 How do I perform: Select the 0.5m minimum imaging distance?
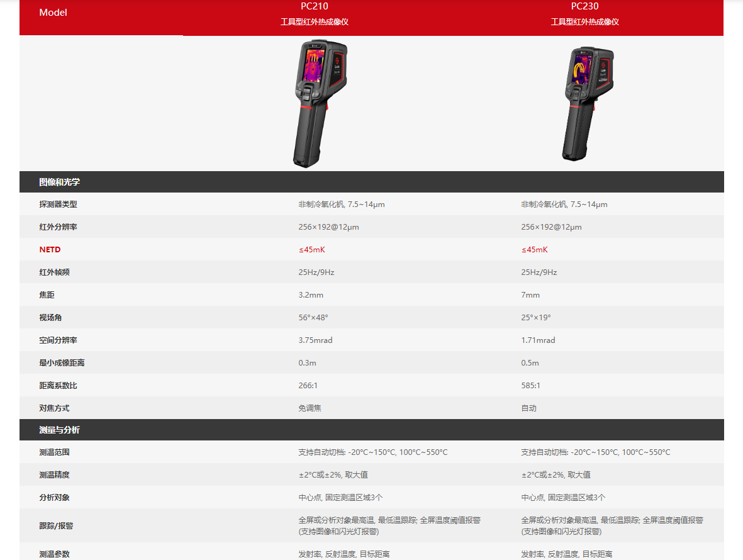530,363
